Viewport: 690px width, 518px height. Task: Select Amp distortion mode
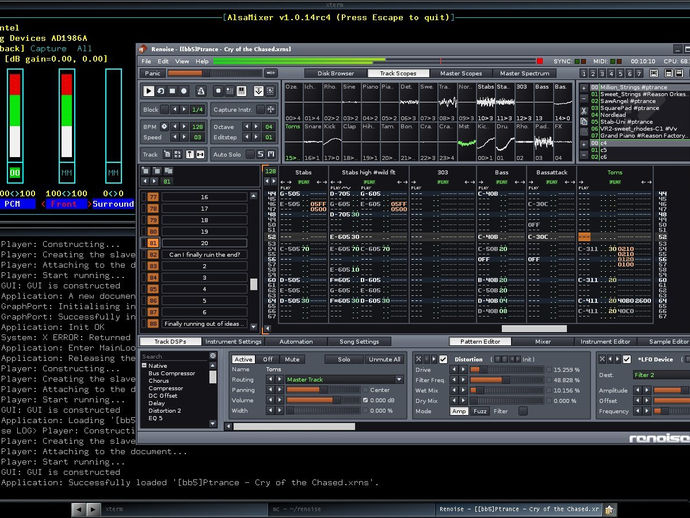pos(459,411)
